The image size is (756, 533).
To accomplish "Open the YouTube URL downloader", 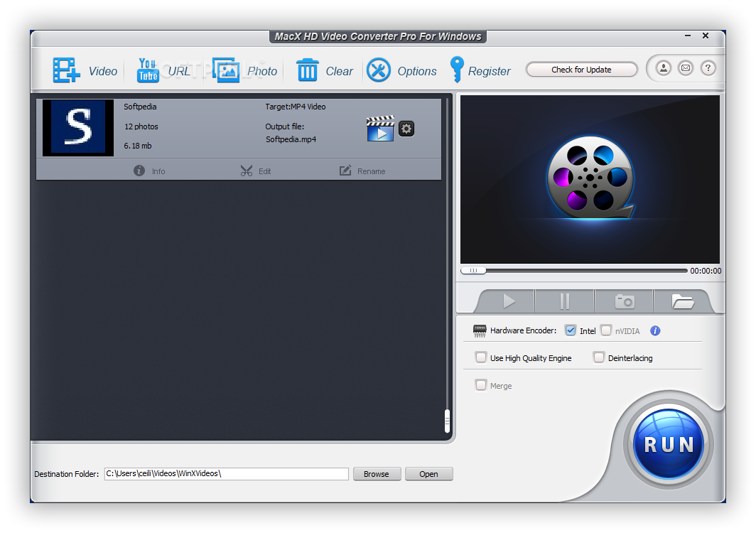I will coord(148,70).
